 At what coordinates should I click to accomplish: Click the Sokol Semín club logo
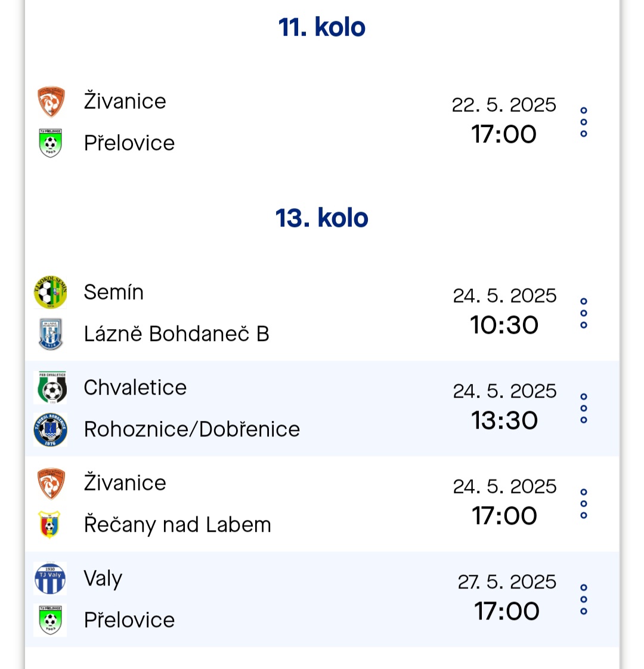(x=50, y=292)
